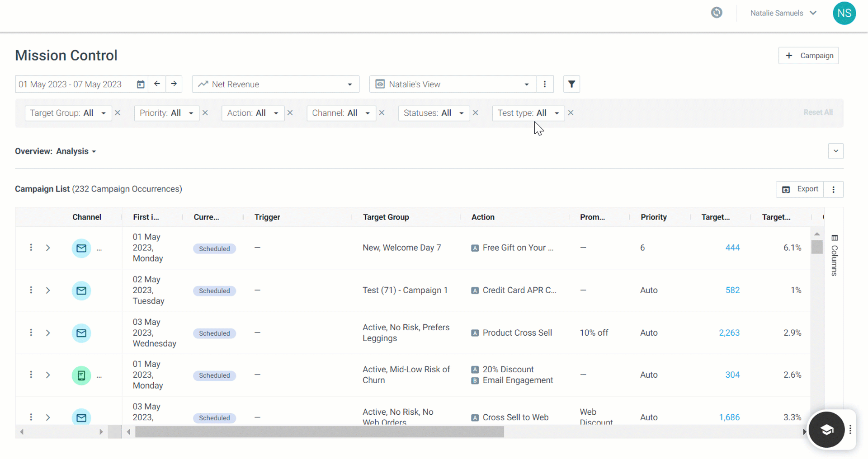
Task: Expand the New, Welcome Day 7 row
Action: pos(48,248)
